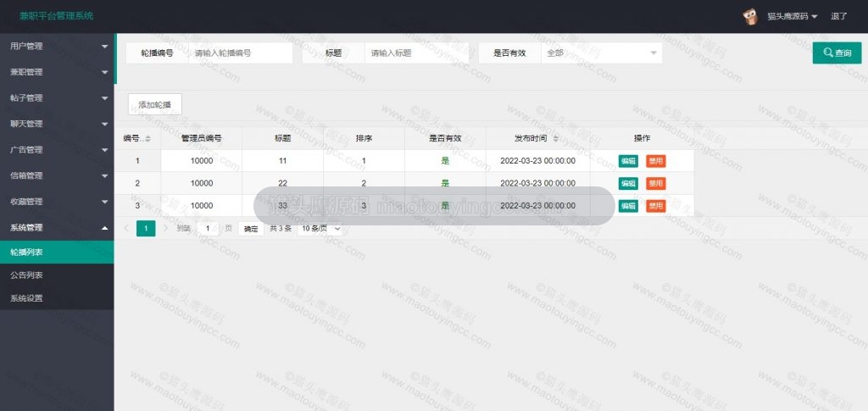Click the 添加轮播 button
868x411 pixels.
point(155,104)
